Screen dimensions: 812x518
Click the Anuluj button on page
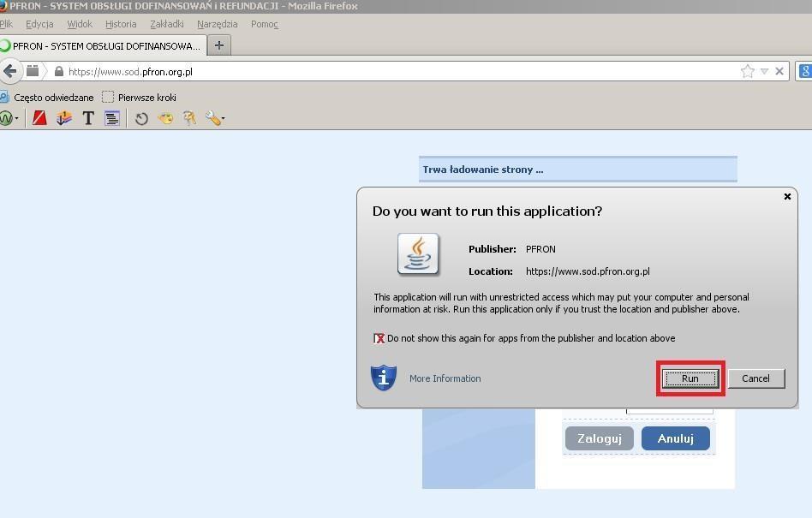(675, 438)
